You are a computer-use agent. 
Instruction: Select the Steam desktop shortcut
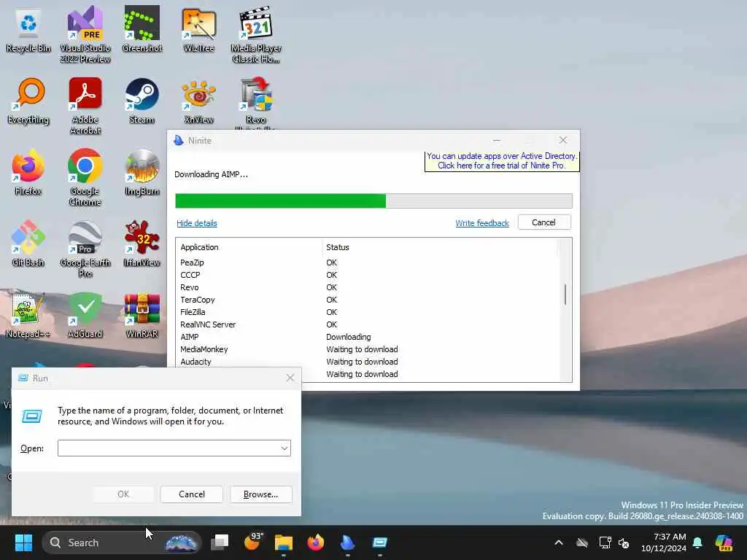[x=142, y=101]
